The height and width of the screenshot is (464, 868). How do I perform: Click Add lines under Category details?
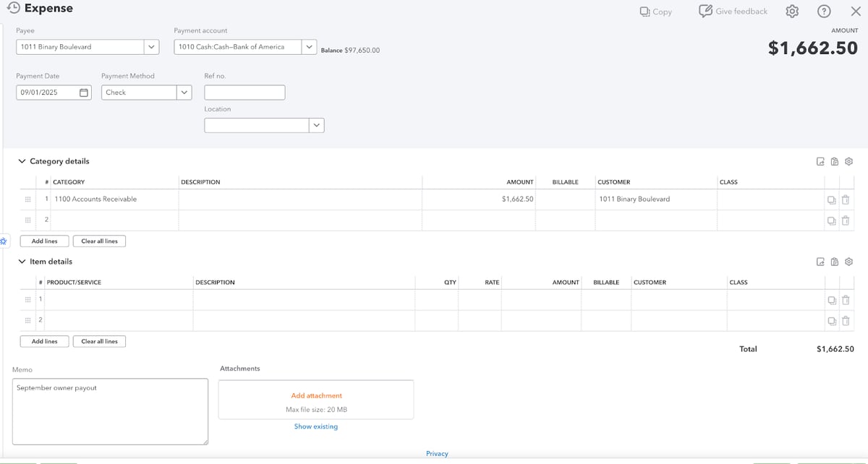click(44, 241)
